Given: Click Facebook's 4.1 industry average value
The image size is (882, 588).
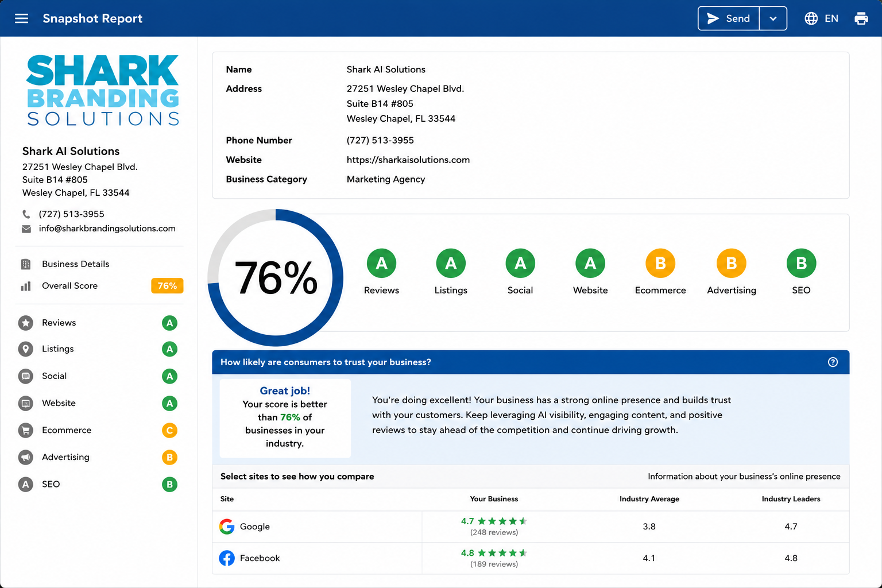Looking at the screenshot, I should pyautogui.click(x=649, y=558).
